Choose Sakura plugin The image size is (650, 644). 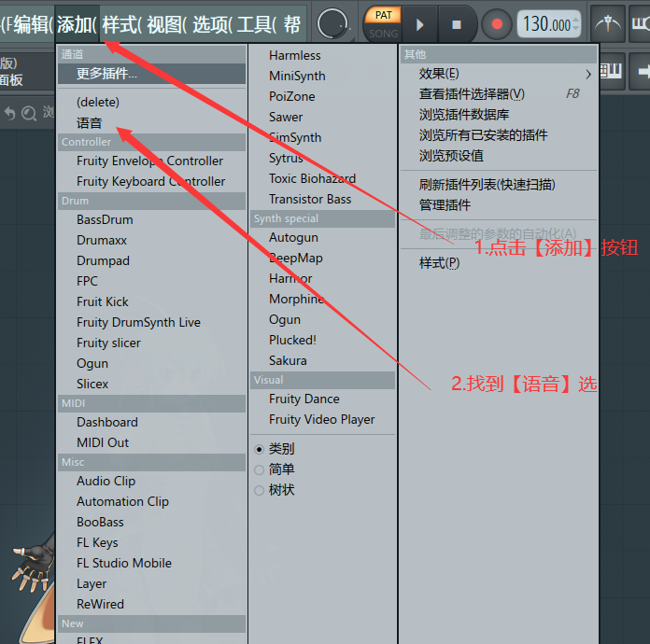(322, 360)
